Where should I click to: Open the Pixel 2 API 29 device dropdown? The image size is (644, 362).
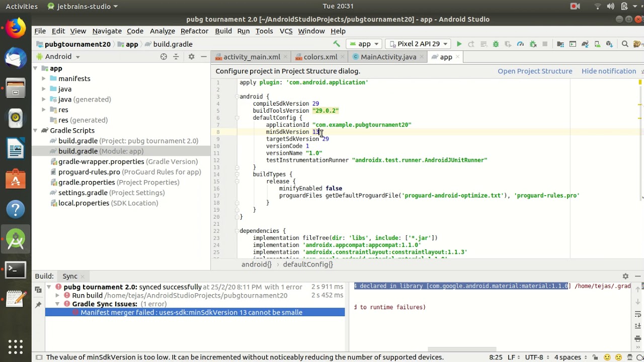tap(418, 44)
